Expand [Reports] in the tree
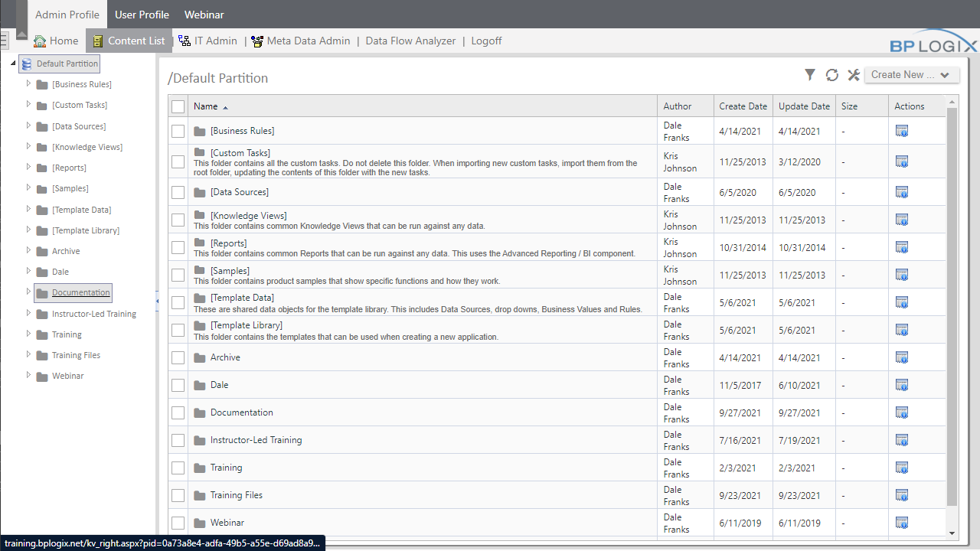Viewport: 980px width, 551px height. (28, 167)
